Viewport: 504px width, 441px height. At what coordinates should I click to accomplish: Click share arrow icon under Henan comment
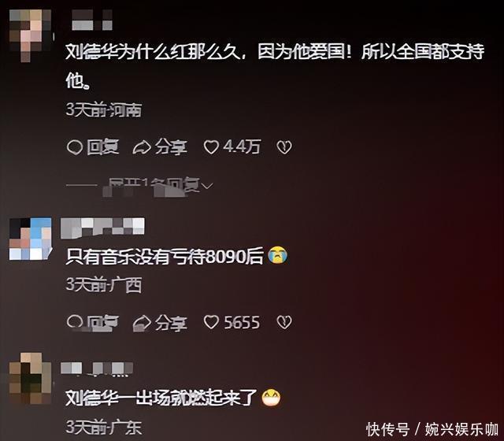pos(142,147)
